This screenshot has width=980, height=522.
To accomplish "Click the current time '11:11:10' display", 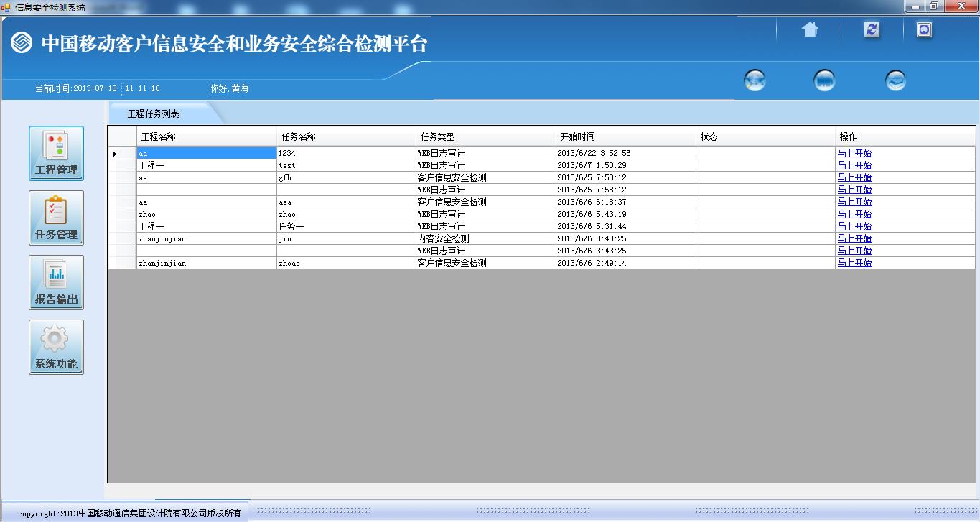I will (143, 88).
